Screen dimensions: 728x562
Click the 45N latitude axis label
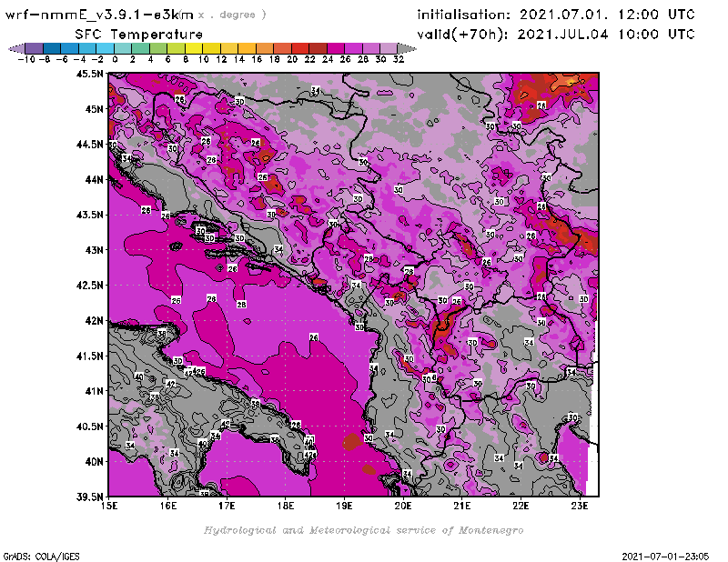click(x=94, y=109)
